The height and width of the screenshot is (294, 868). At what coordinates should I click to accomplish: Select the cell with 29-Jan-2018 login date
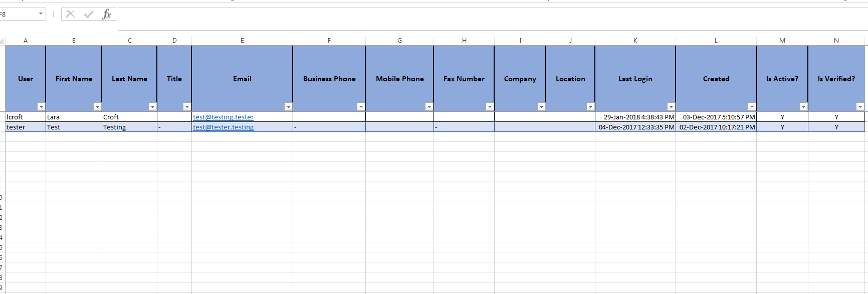point(635,117)
